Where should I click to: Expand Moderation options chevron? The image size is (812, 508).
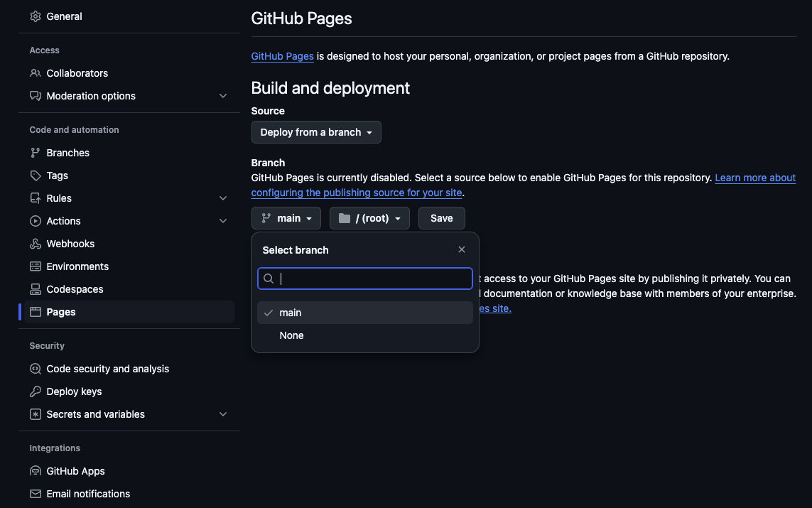coord(222,96)
